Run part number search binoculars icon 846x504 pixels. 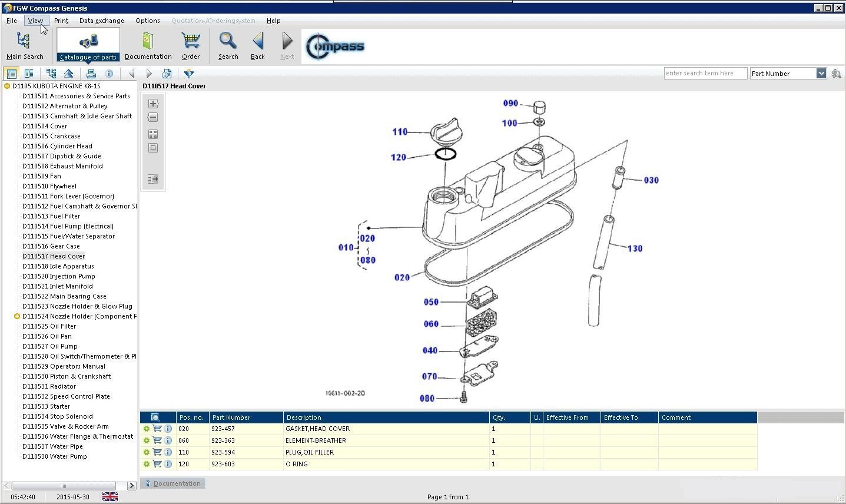(x=836, y=74)
